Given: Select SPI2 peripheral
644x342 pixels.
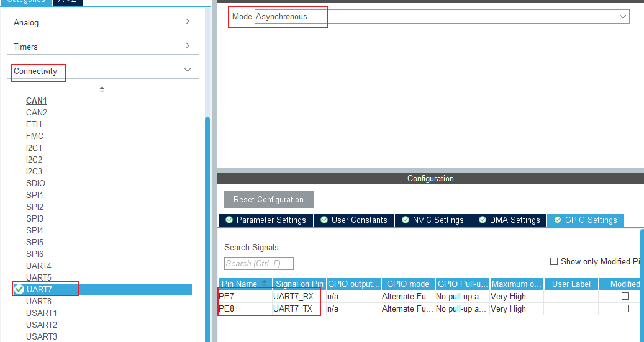Looking at the screenshot, I should tap(35, 207).
